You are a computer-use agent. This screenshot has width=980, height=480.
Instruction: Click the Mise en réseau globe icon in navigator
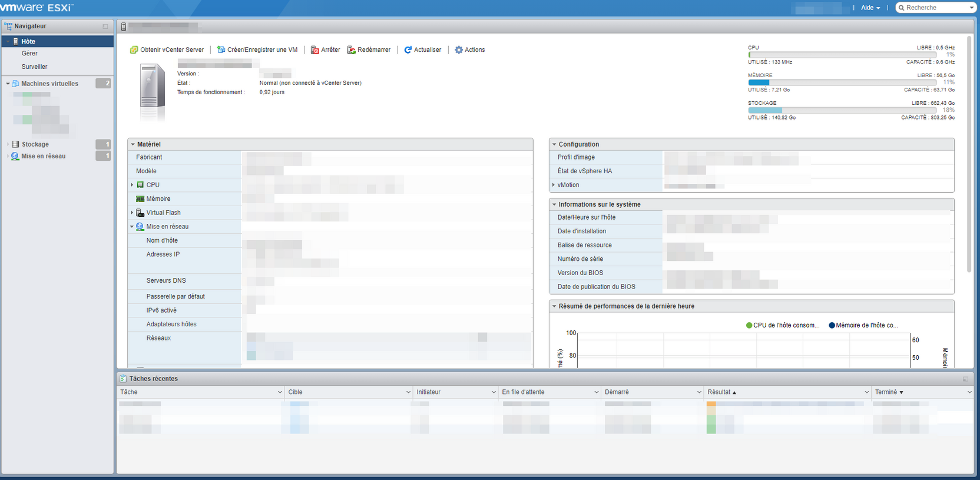(15, 156)
